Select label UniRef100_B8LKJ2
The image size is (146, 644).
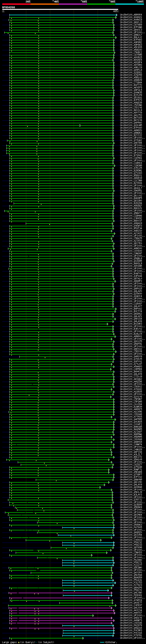click(x=131, y=37)
